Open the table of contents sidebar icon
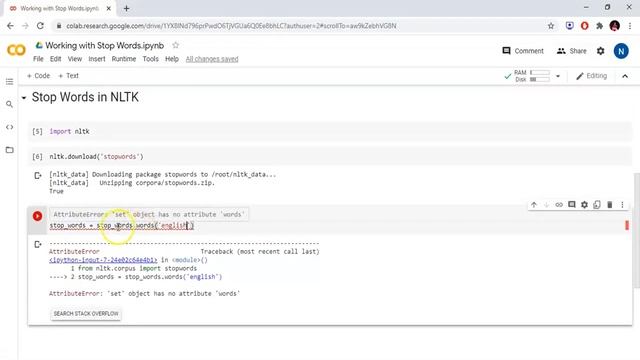The height and width of the screenshot is (360, 640). pos(9,82)
